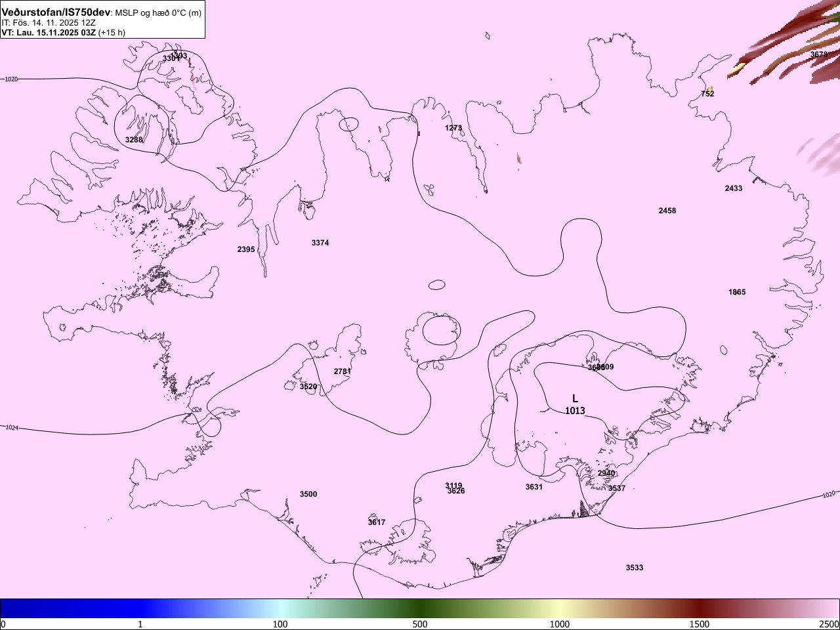840x630 pixels.
Task: Click the 2500 tick label on color scale
Action: click(829, 624)
